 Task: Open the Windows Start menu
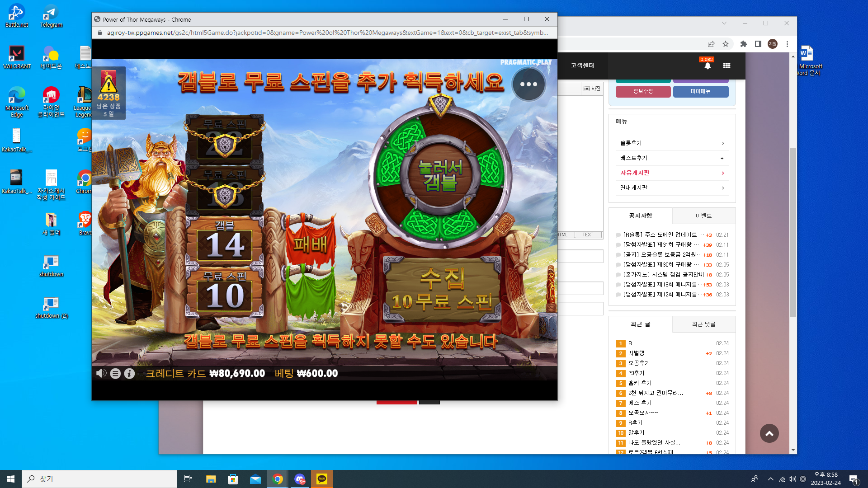[11, 479]
